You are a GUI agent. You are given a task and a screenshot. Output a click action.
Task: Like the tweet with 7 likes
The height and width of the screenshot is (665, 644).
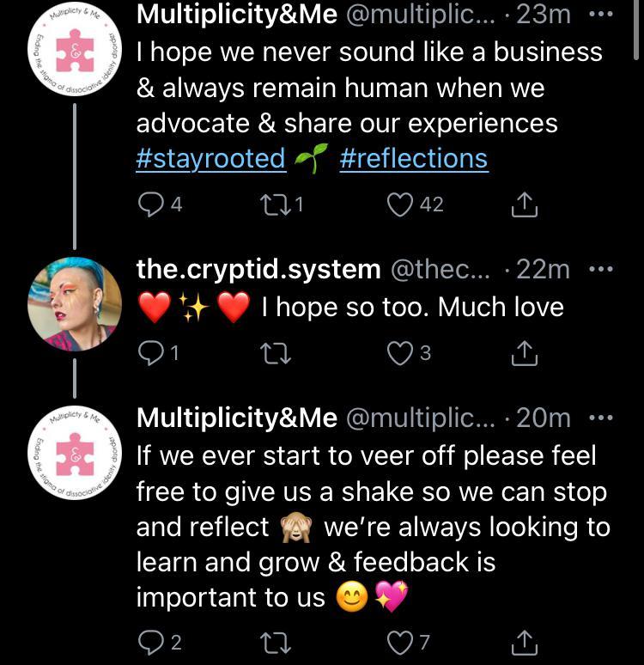399,641
